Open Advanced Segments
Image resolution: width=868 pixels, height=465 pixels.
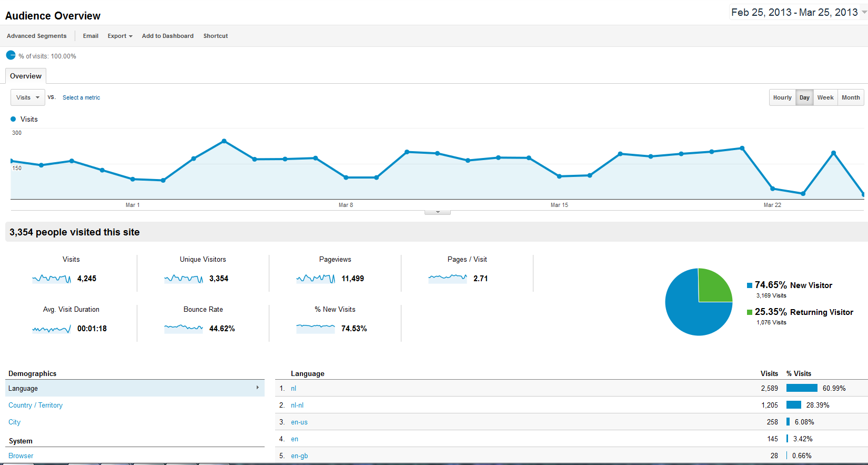click(x=37, y=36)
